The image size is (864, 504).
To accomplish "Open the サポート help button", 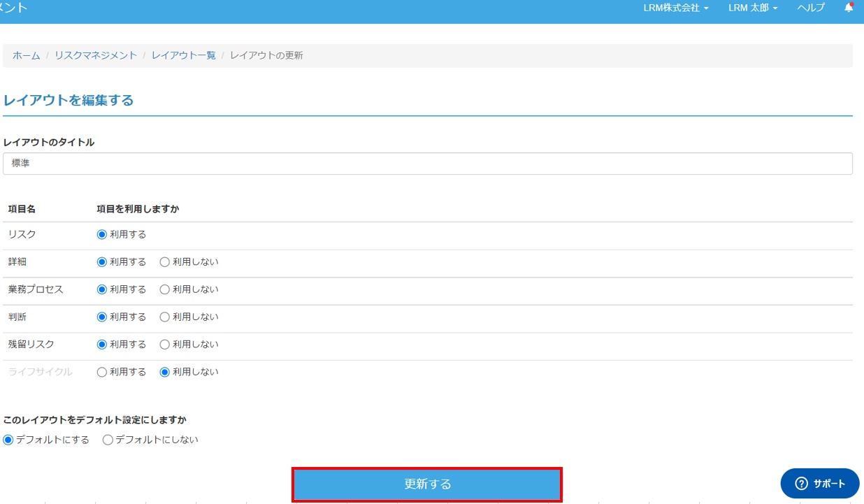I will tap(820, 484).
